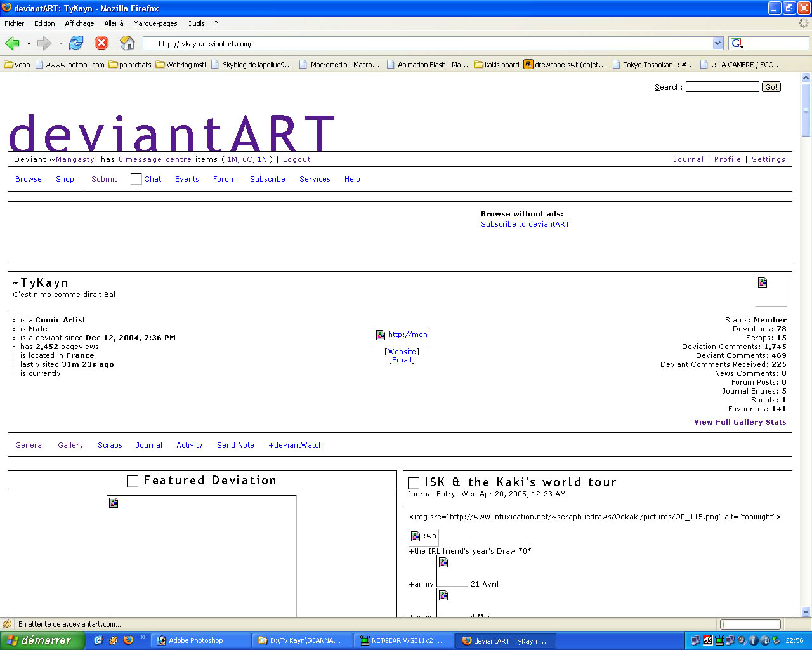
Task: Click the +deviantWatch link
Action: 296,445
